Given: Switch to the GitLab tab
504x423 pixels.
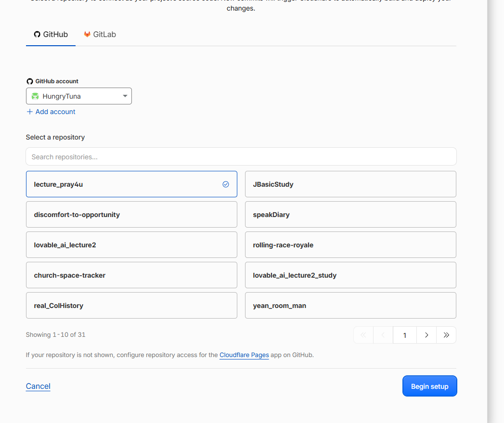Looking at the screenshot, I should (x=100, y=34).
